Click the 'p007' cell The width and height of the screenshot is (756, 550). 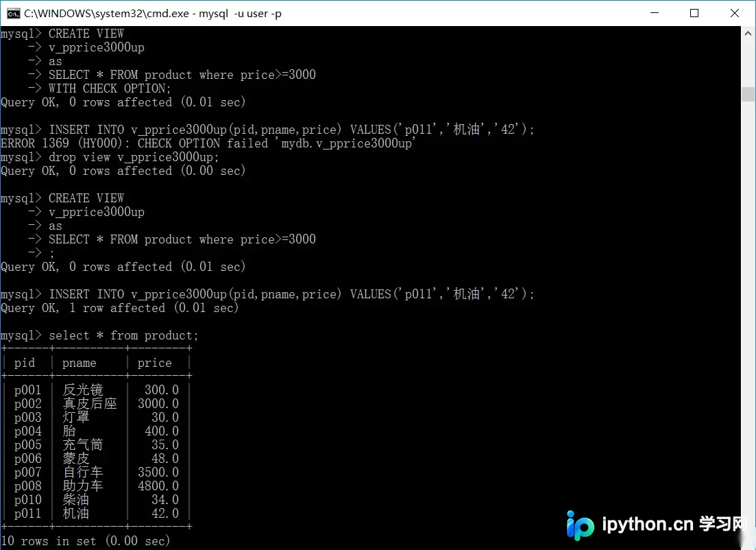pyautogui.click(x=27, y=473)
